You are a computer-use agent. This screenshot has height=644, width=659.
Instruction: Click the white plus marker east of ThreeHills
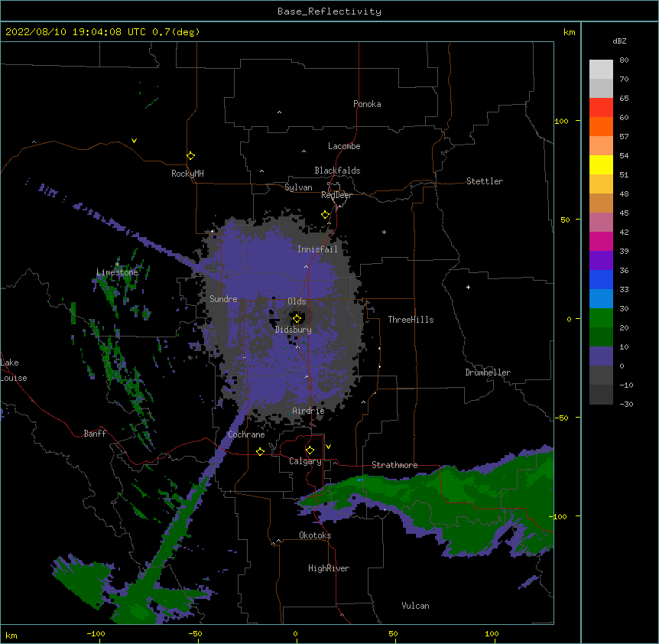(468, 287)
